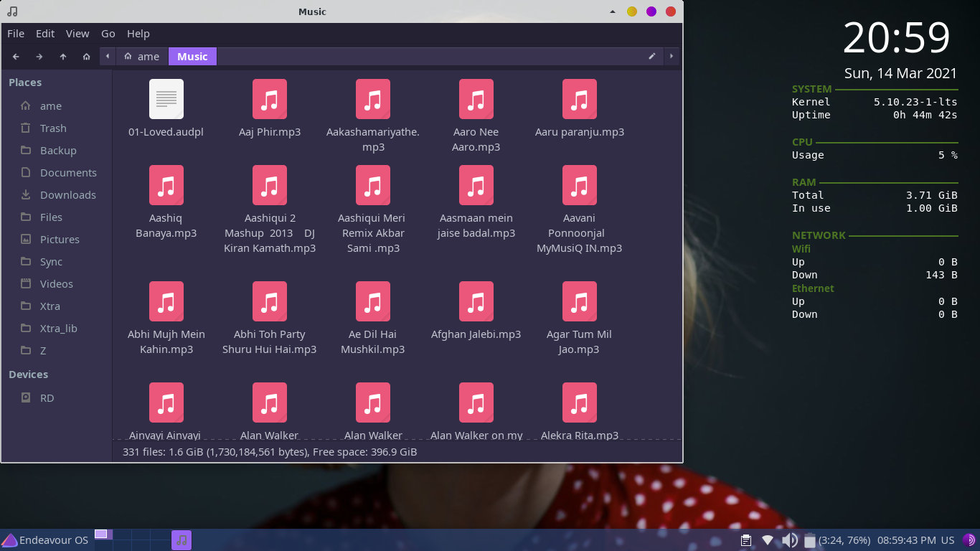Viewport: 980px width, 551px height.
Task: Click the 01-Loved.audpl filename label
Action: tap(166, 132)
